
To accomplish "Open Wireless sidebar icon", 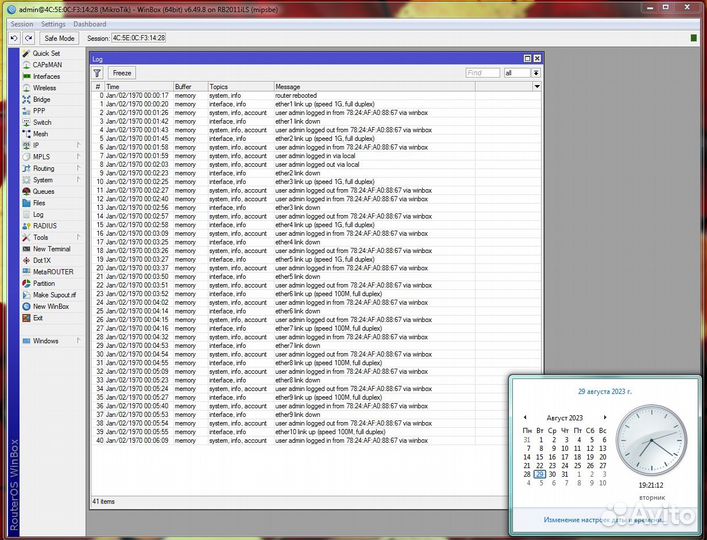I will [x=27, y=88].
